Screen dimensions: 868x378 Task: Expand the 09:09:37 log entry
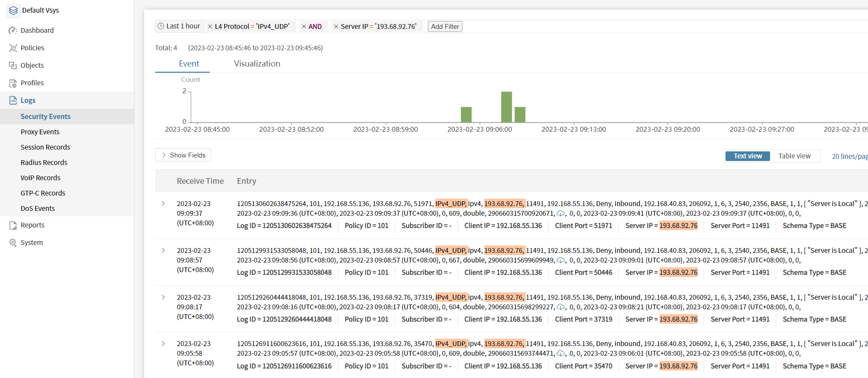click(x=163, y=204)
